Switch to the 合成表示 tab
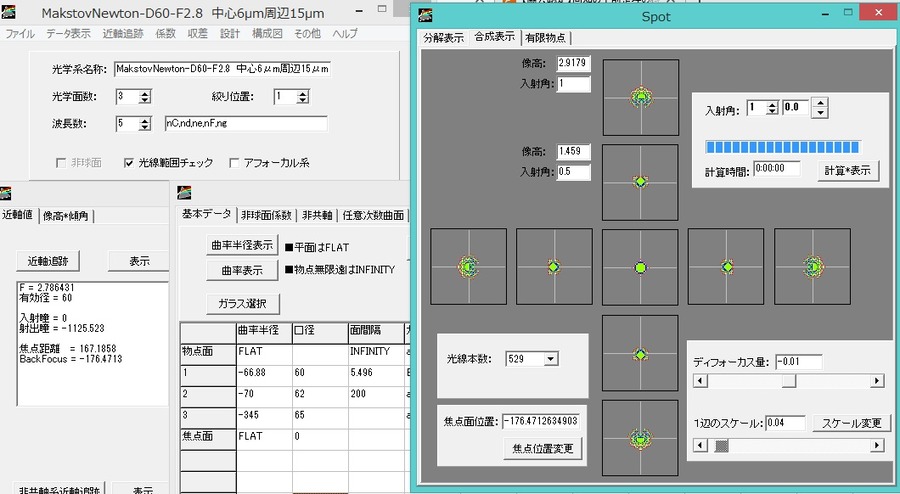The image size is (900, 494). pos(494,37)
